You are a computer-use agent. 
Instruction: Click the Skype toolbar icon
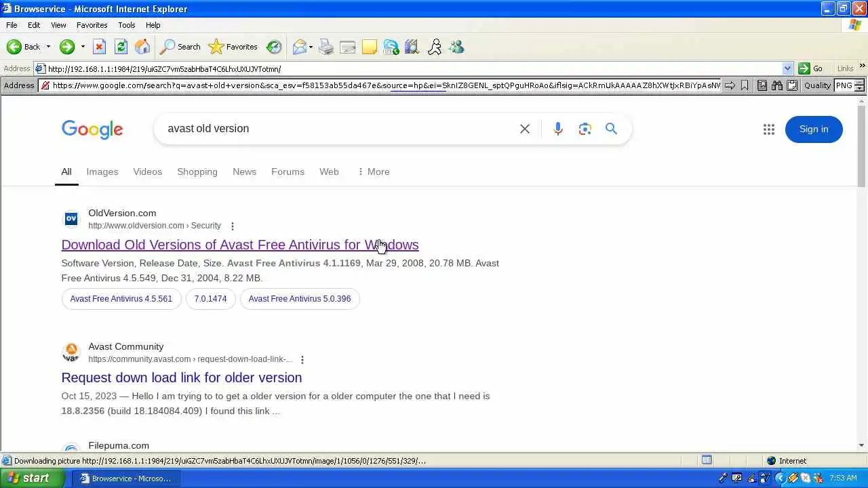(x=391, y=47)
